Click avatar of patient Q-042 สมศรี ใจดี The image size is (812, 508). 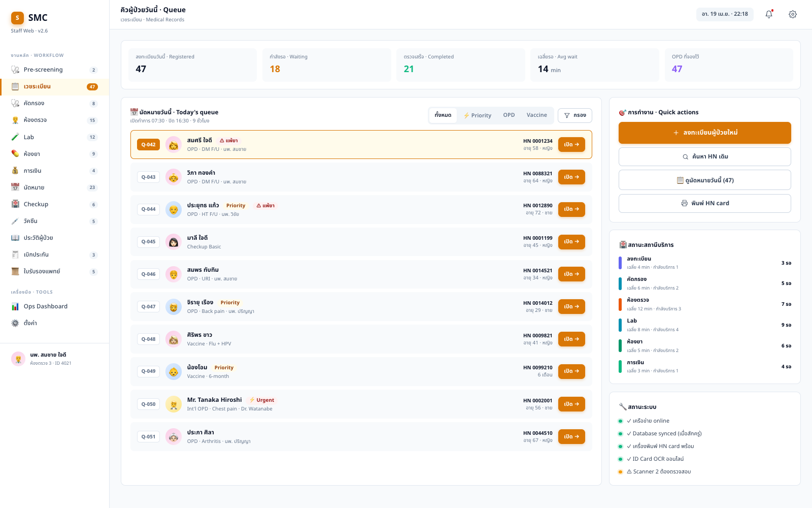(x=174, y=145)
